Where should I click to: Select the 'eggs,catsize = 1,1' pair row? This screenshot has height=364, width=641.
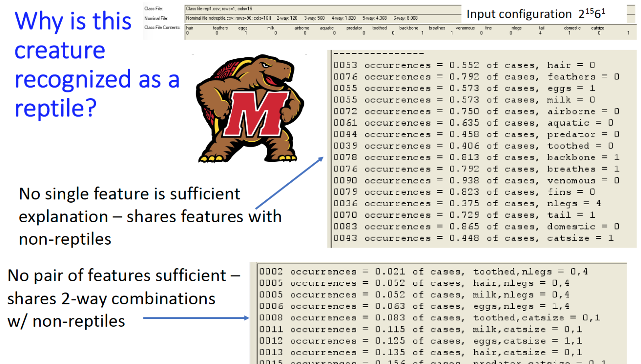point(421,341)
